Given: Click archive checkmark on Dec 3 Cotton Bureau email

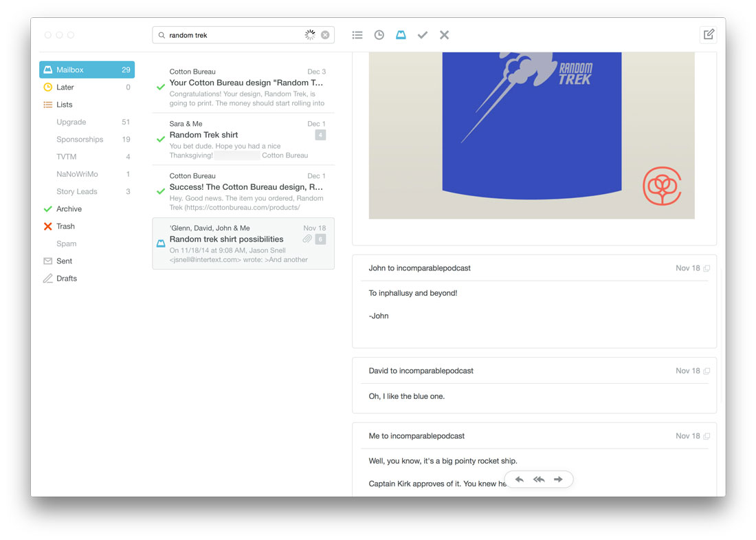Looking at the screenshot, I should 161,87.
